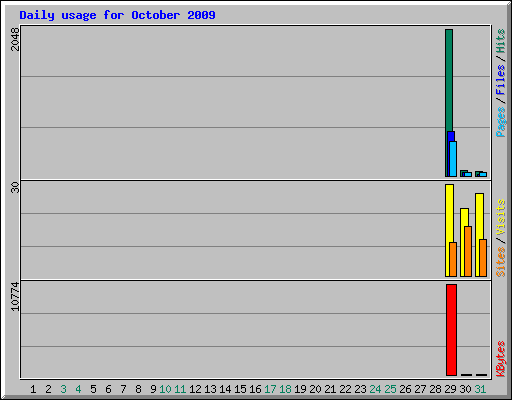The width and height of the screenshot is (512, 400).
Task: Click the small hits bar for day 30
Action: click(x=464, y=173)
